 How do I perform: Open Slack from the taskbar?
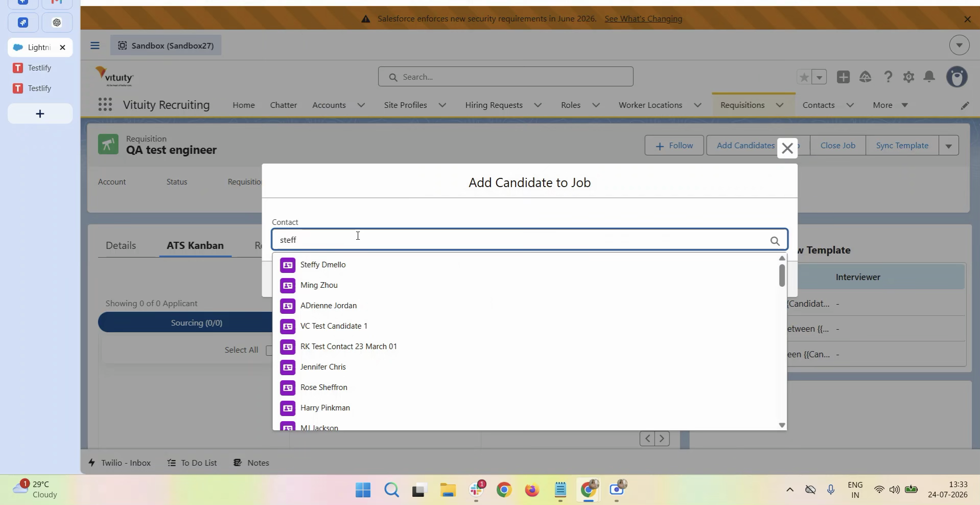(x=476, y=490)
